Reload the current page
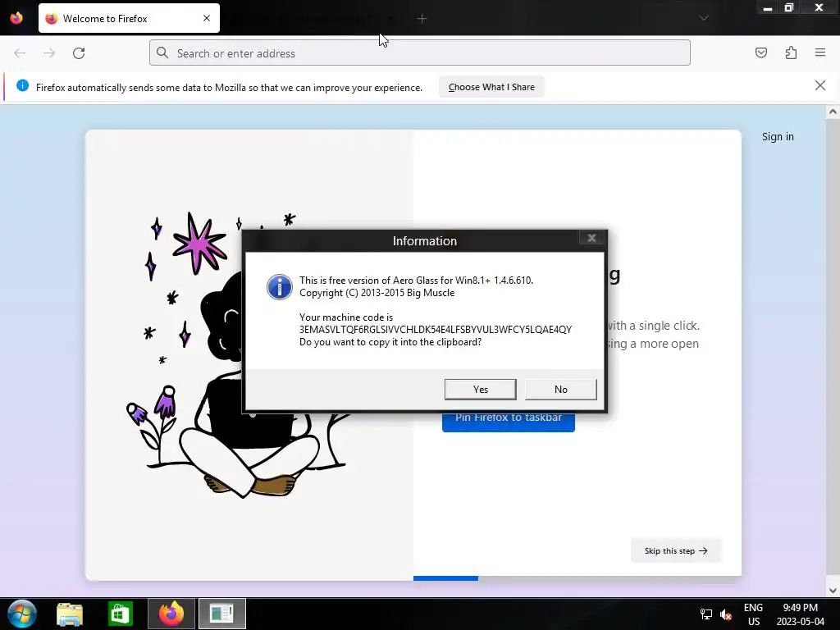Image resolution: width=840 pixels, height=630 pixels. [79, 53]
